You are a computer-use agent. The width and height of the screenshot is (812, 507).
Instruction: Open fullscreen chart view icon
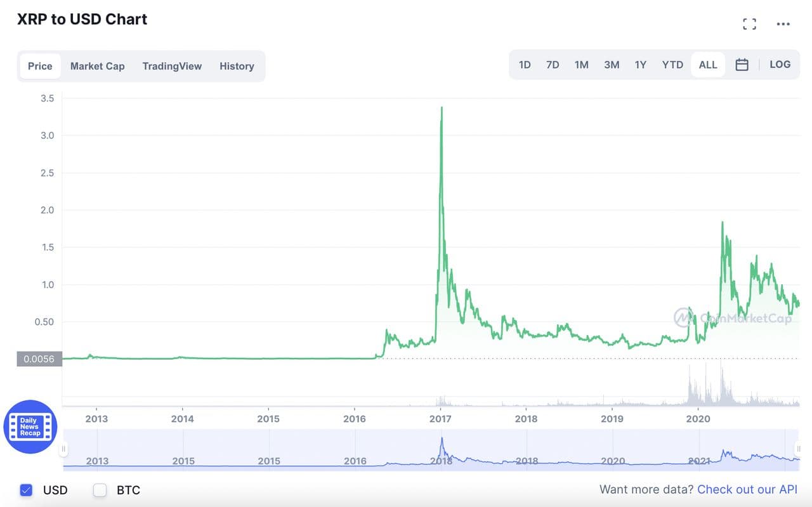(x=749, y=24)
